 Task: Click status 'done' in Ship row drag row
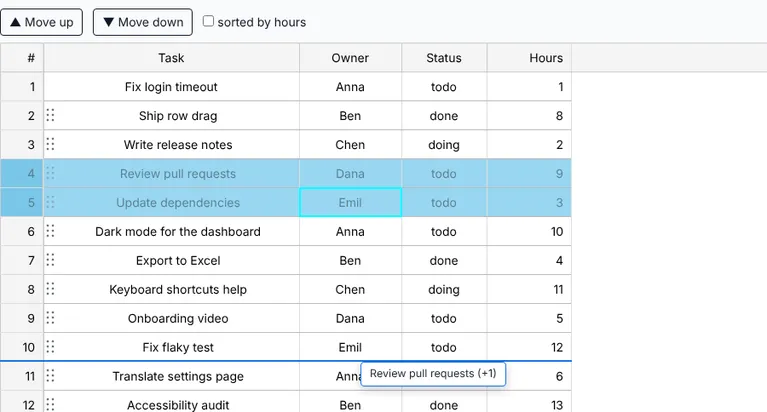click(444, 115)
